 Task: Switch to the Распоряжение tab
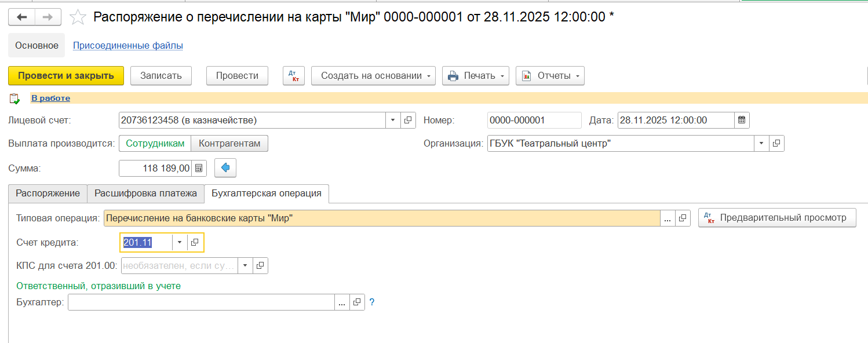tap(48, 194)
